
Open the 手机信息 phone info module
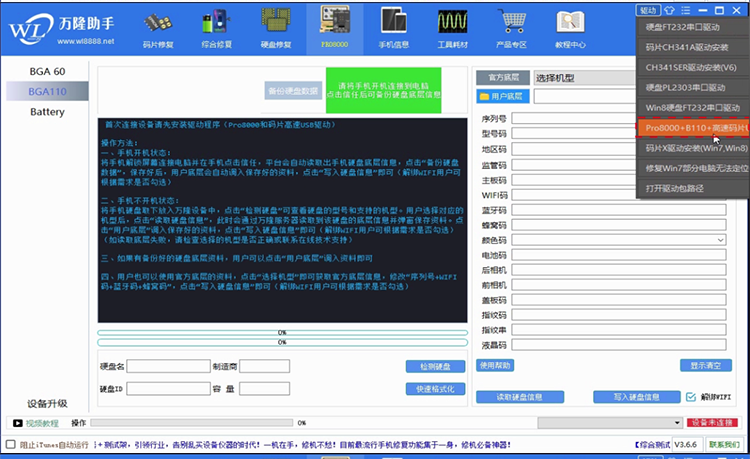[394, 30]
